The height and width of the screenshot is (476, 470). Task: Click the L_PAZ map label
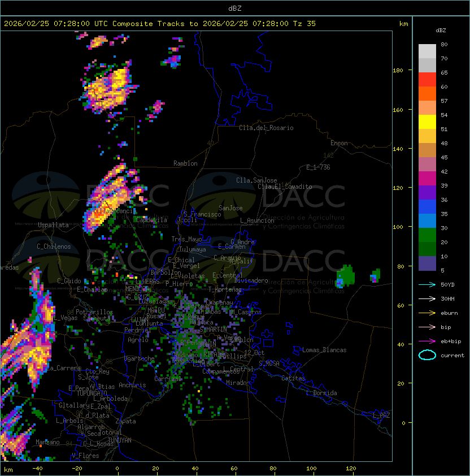[381, 416]
